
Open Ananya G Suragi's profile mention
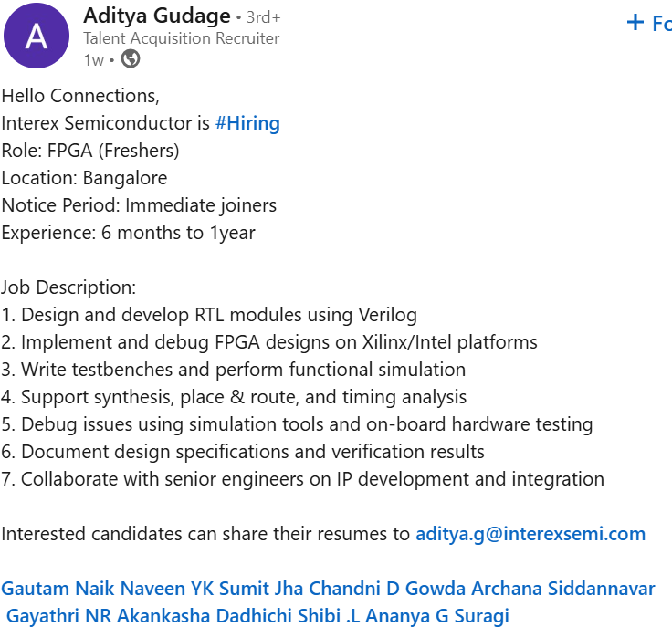441,616
